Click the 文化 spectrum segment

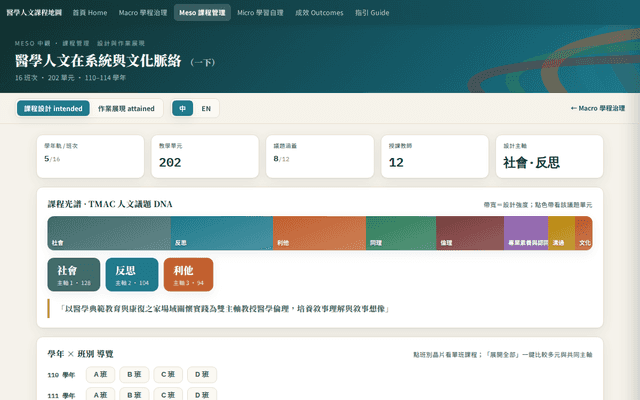584,233
